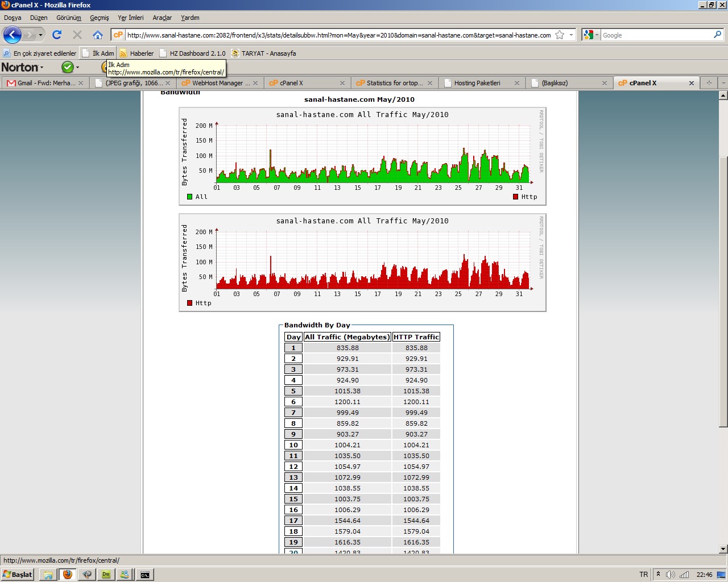This screenshot has width=728, height=582.
Task: Click the green All traffic graph image
Action: pyautogui.click(x=362, y=156)
